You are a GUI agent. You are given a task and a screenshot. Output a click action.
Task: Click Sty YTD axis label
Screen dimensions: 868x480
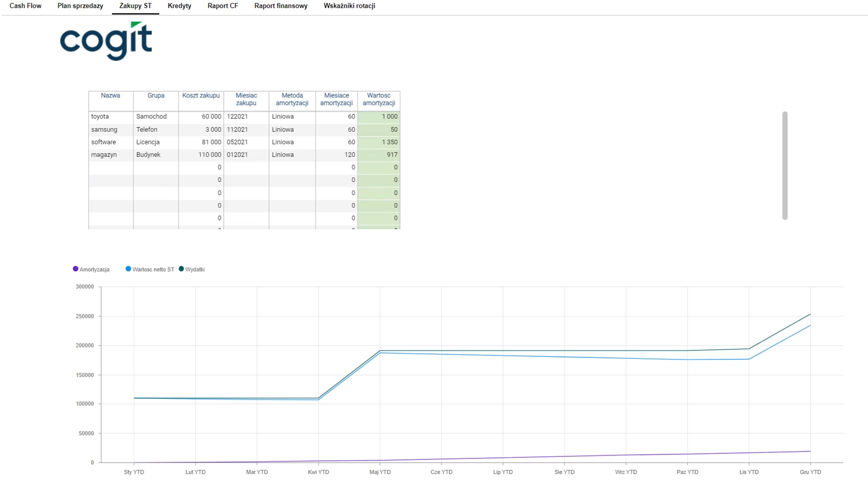click(x=134, y=472)
